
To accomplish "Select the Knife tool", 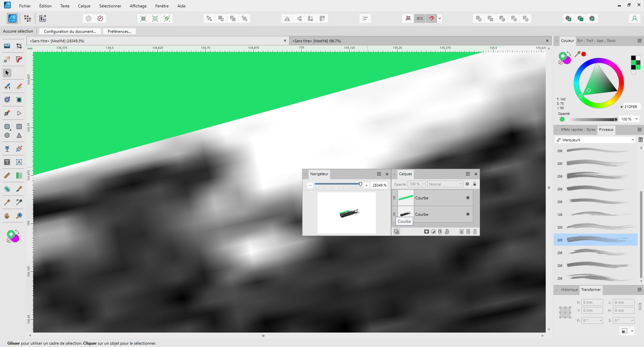I will point(19,189).
